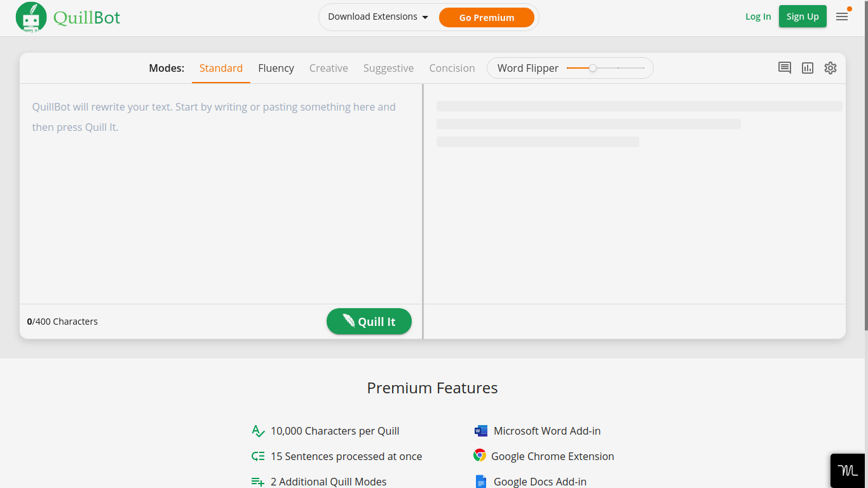Click the Additional Quill Modes plus icon
The height and width of the screenshot is (488, 868).
pos(258,482)
